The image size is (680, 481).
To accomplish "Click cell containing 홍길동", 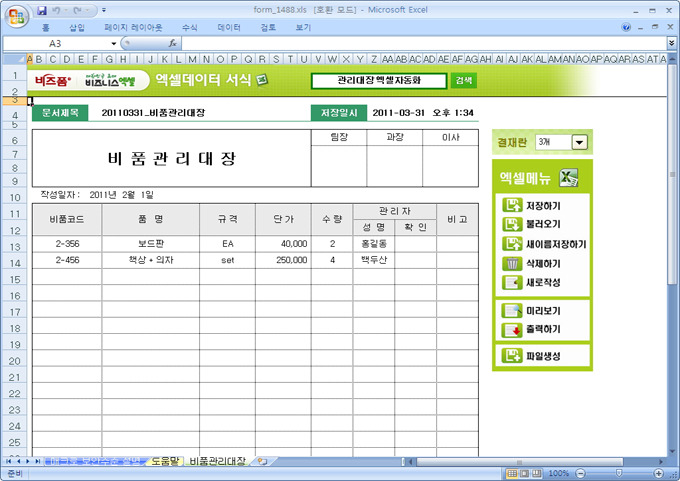I will click(374, 244).
